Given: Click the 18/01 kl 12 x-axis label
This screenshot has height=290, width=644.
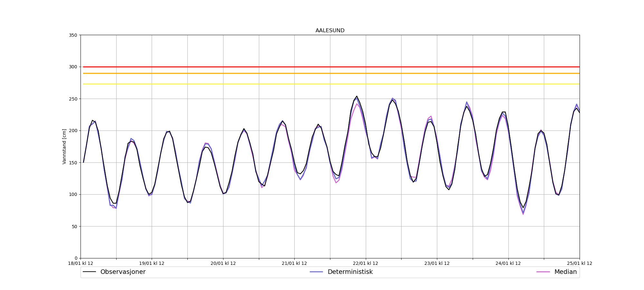Looking at the screenshot, I should point(80,264).
